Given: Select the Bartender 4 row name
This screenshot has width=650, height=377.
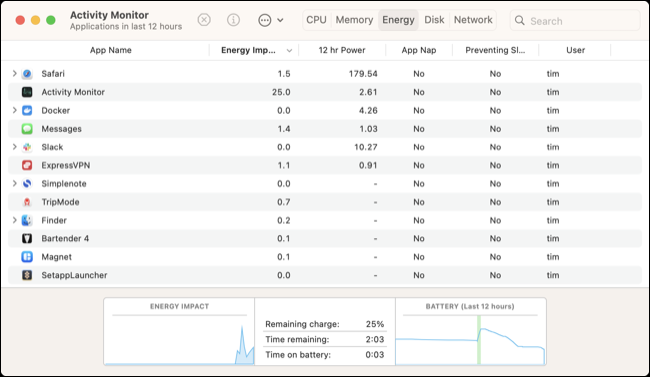Looking at the screenshot, I should (65, 238).
